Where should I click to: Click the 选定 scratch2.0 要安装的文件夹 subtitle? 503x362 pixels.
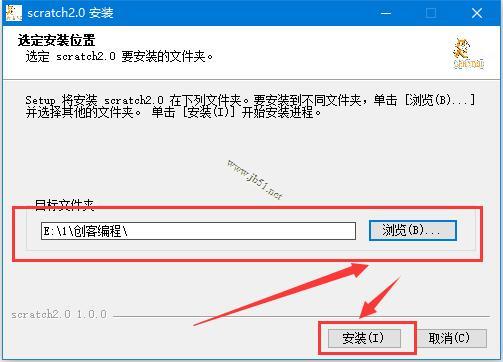tap(119, 57)
